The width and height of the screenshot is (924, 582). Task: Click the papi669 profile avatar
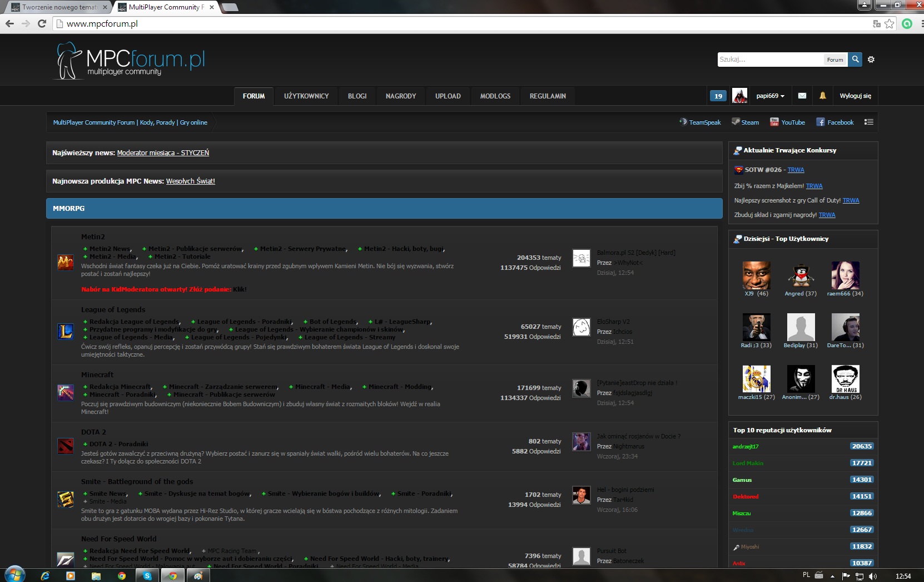click(739, 96)
